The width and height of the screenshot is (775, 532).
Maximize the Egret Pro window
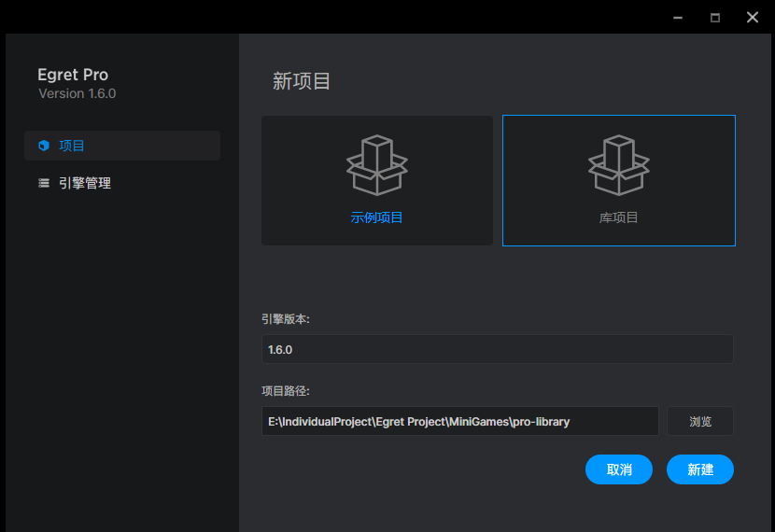click(x=714, y=18)
